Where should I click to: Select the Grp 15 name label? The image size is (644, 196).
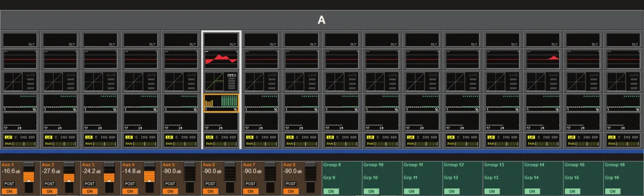pos(572,178)
